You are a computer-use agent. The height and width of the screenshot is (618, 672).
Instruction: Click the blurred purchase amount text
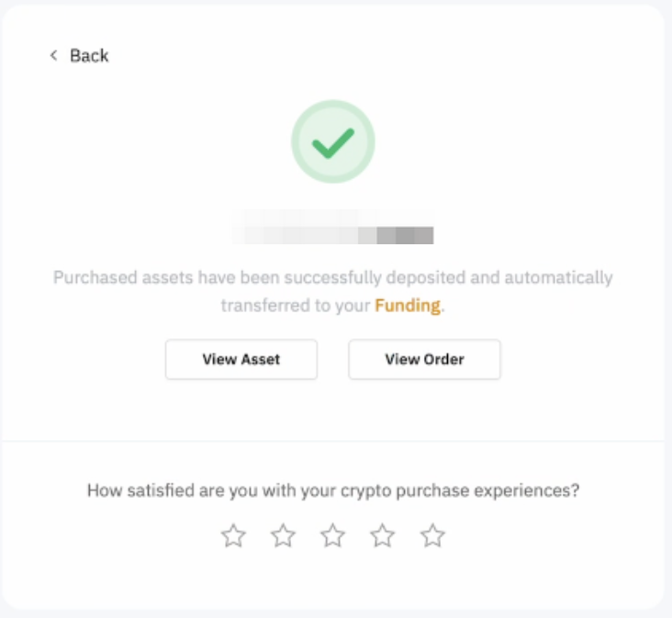pyautogui.click(x=332, y=227)
